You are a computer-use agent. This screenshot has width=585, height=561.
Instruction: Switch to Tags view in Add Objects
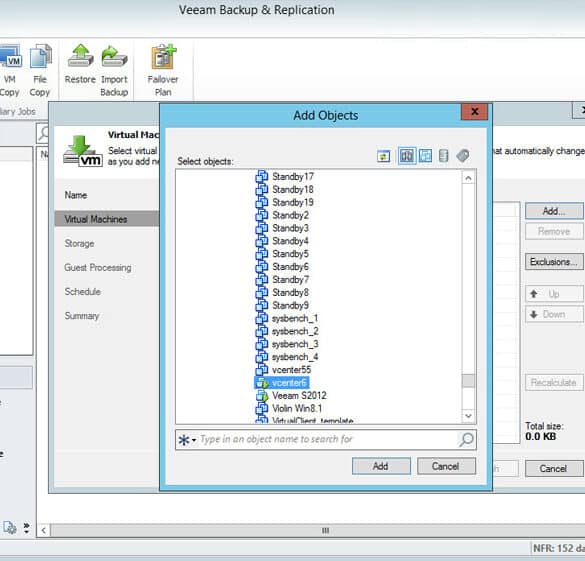tap(463, 156)
